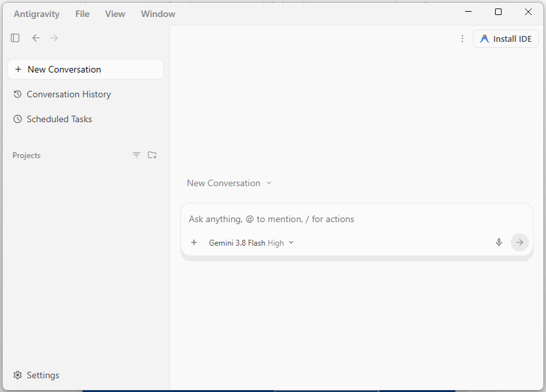Go forward with the right arrow
This screenshot has width=546, height=392.
coord(54,38)
